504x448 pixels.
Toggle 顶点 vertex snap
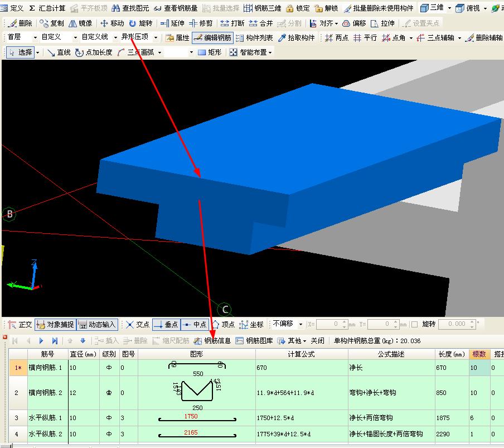click(223, 325)
